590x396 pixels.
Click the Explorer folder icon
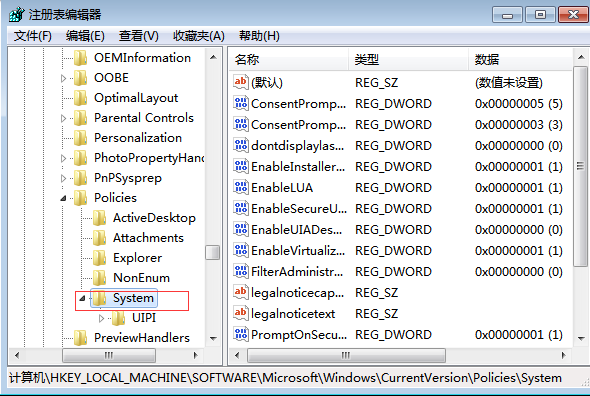tap(100, 258)
